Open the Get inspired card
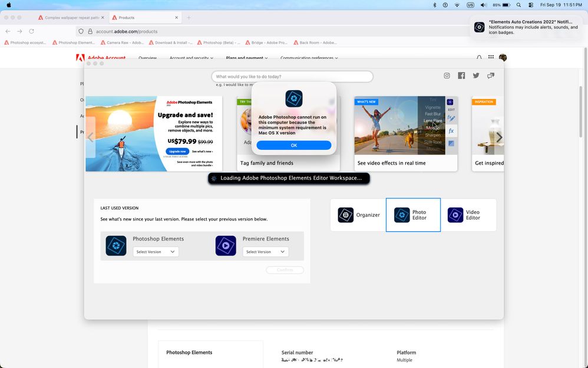This screenshot has width=588, height=368. [487, 134]
